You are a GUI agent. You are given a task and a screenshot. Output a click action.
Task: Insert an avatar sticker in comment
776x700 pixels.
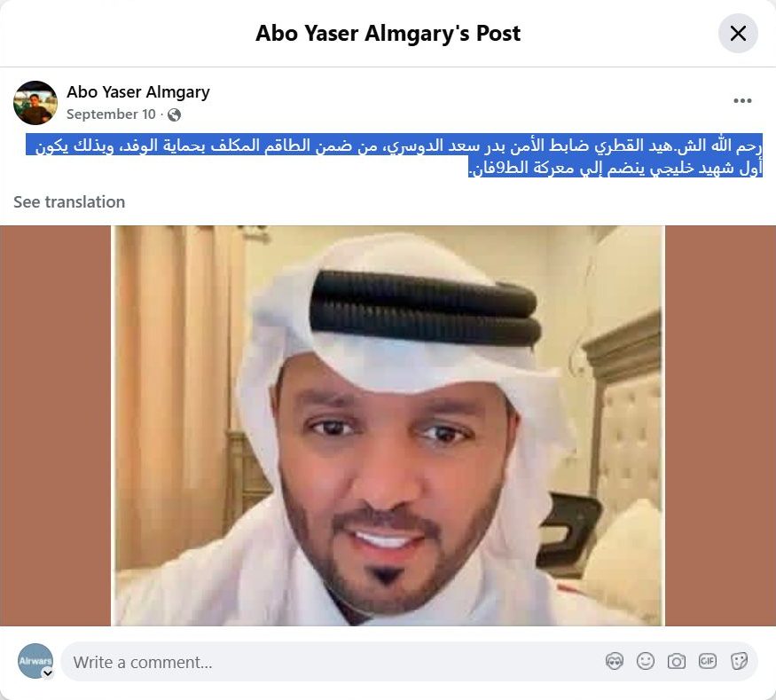615,661
